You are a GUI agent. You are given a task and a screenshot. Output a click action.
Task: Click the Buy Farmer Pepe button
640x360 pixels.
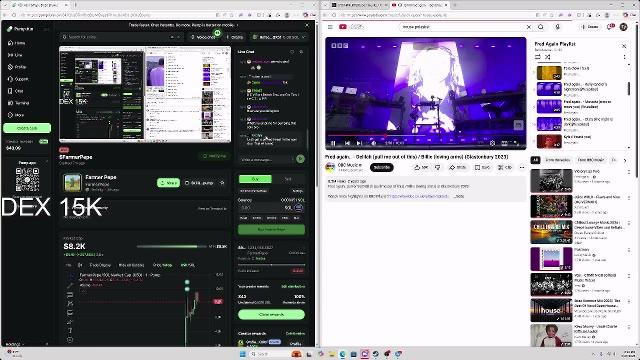point(271,229)
